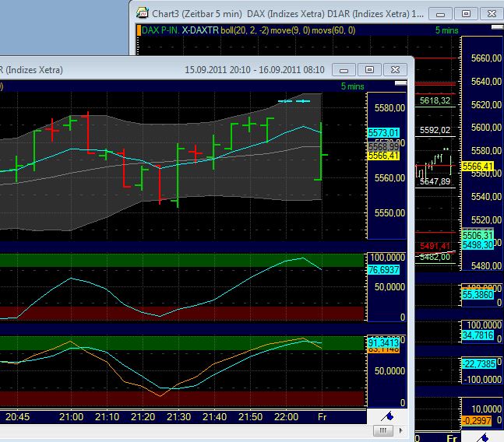Click the cyan 34,7816 indicator value
Viewport: 504px width, 442px height.
(x=478, y=335)
